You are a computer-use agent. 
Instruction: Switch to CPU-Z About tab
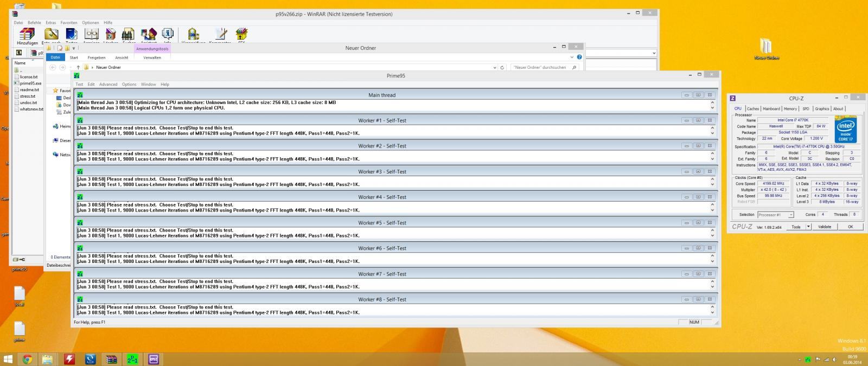pos(838,108)
